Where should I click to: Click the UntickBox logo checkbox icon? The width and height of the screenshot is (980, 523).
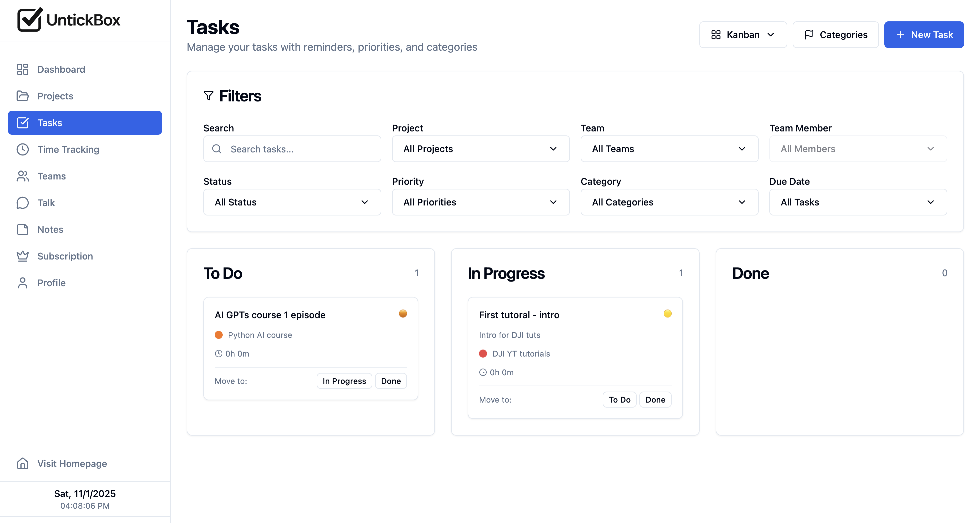point(29,20)
